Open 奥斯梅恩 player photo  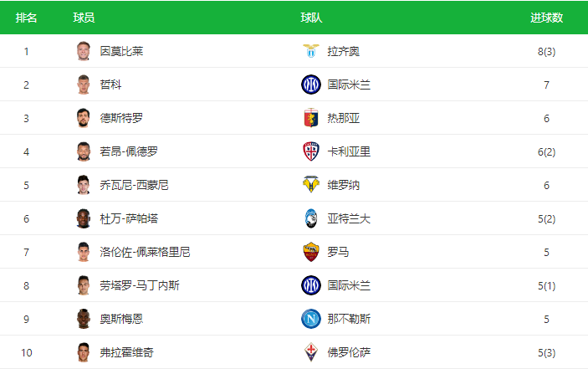click(x=84, y=319)
